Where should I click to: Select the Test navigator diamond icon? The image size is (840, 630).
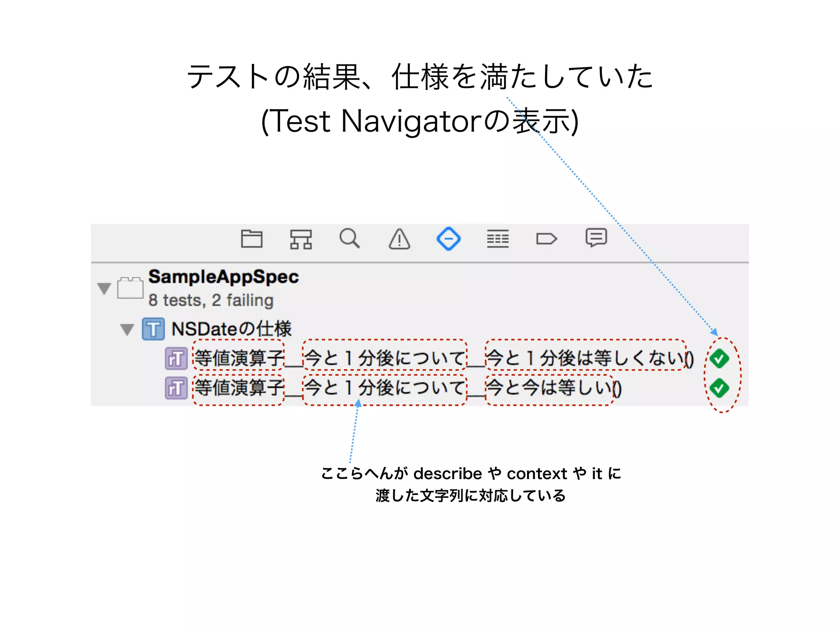[x=448, y=239]
